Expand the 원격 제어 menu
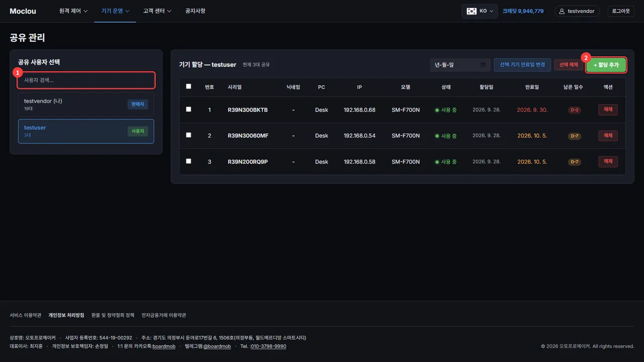Viewport: 644px width, 362px height. tap(73, 11)
